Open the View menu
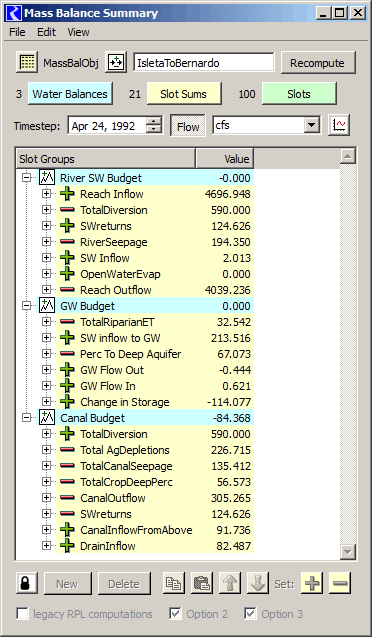372x637 pixels. pyautogui.click(x=78, y=32)
